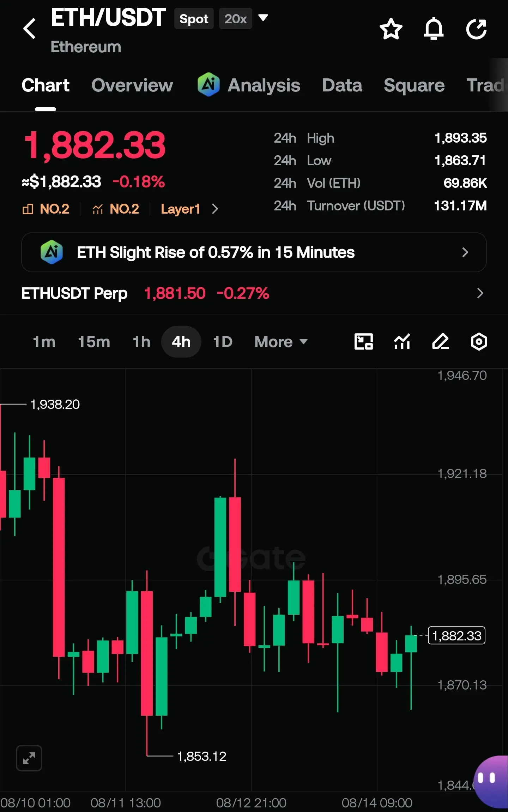Open the picture-in-picture chart layout icon

pyautogui.click(x=363, y=342)
